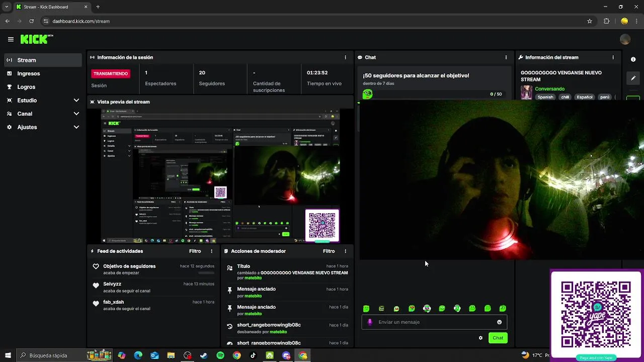Open the emoji picker in chat input
644x362 pixels.
[499, 322]
